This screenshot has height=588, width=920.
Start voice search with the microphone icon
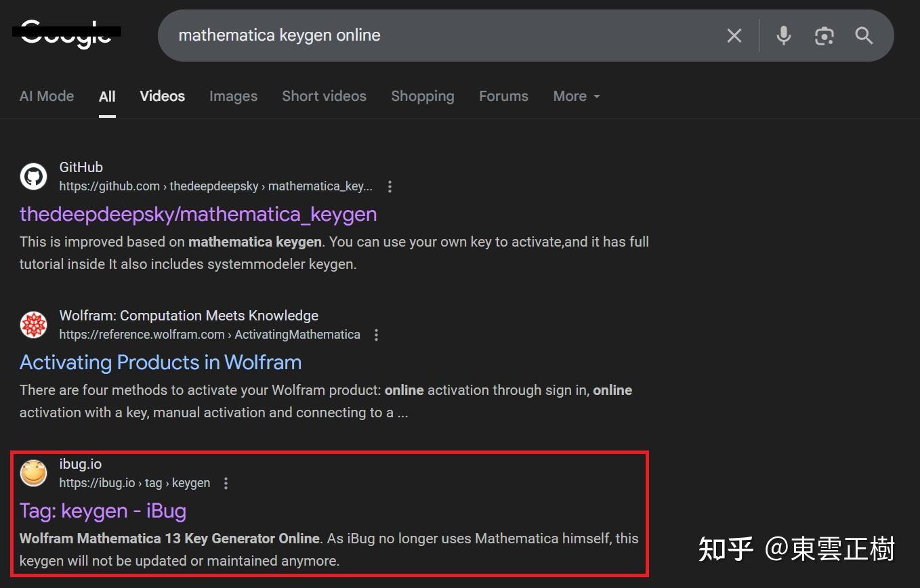click(784, 35)
